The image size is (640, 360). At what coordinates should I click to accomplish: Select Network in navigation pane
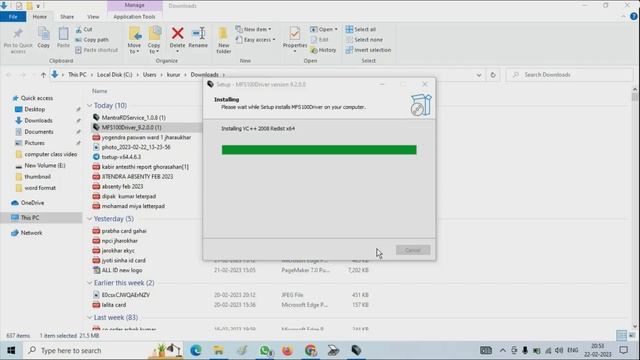31,233
